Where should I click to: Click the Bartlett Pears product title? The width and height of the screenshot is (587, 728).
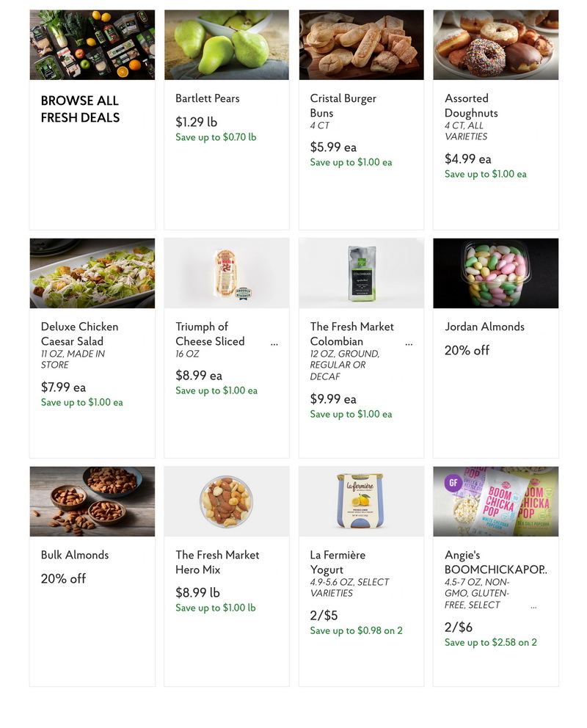pos(208,98)
